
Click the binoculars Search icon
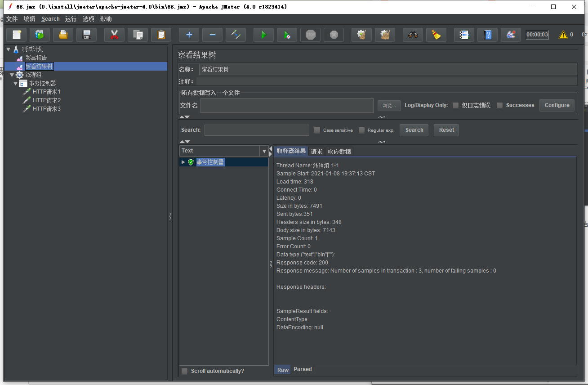[x=413, y=35]
